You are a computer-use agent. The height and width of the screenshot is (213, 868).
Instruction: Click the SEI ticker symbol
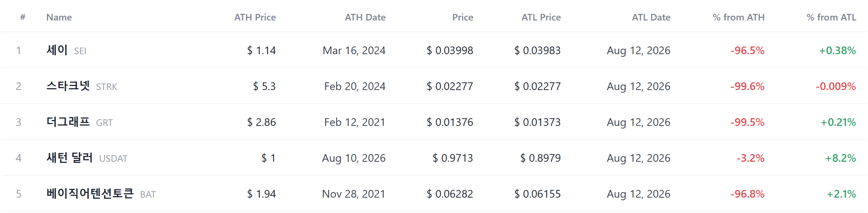coord(80,51)
